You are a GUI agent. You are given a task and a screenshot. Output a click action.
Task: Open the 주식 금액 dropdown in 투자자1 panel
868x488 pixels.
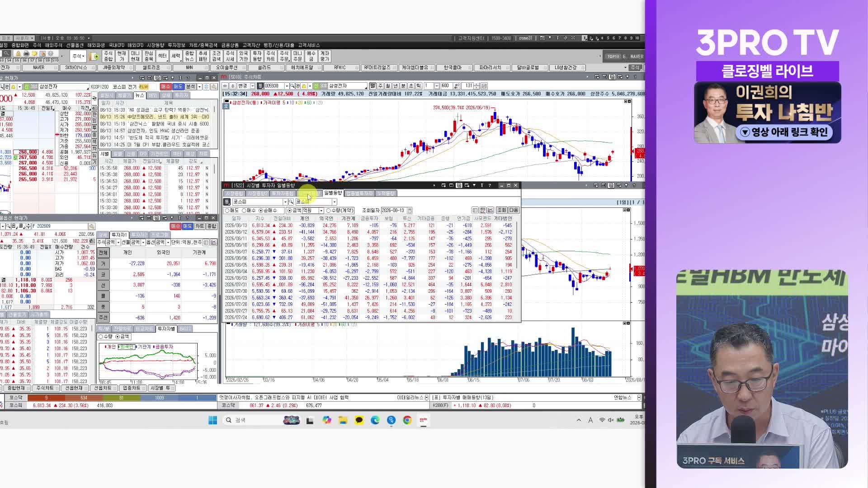pos(118,243)
